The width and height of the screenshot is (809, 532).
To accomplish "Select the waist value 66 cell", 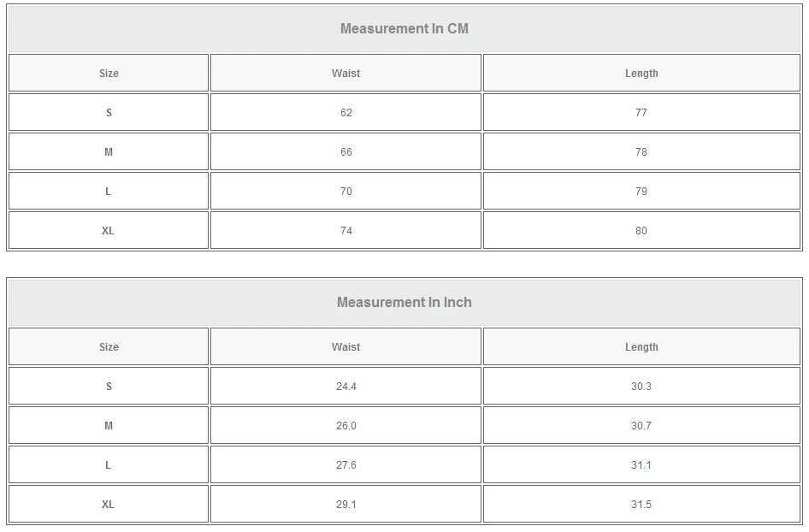I will coord(345,152).
